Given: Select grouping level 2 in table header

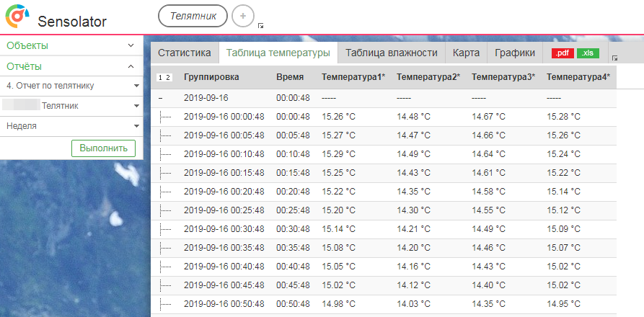Looking at the screenshot, I should pyautogui.click(x=169, y=77).
